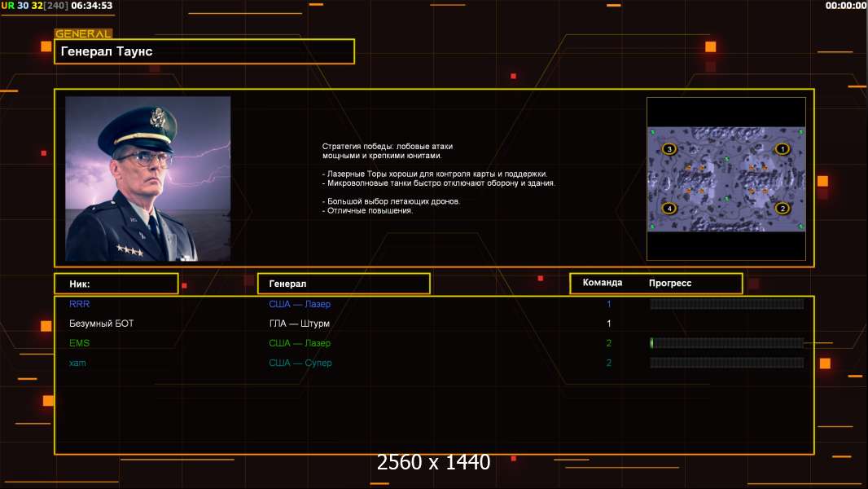Click the 'Большой выбор летающих дронов' line

(391, 201)
